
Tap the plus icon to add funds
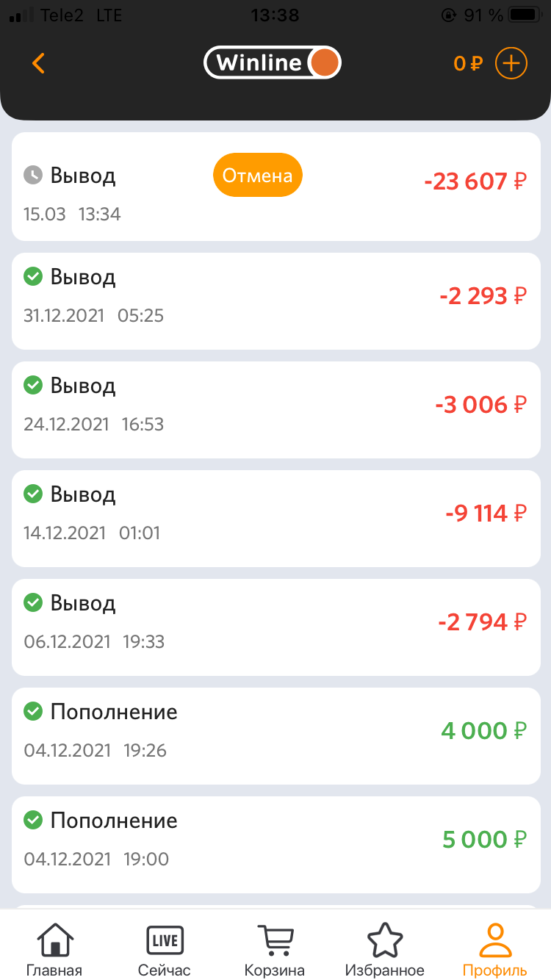(x=511, y=63)
